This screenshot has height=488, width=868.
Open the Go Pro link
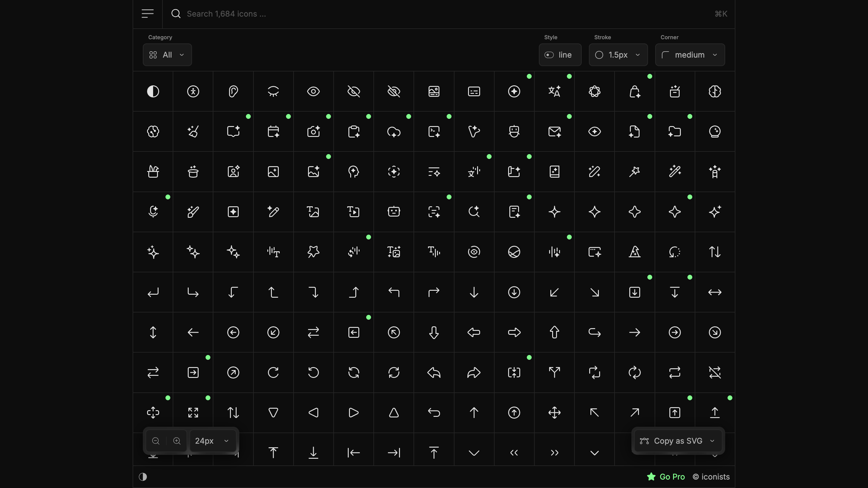click(x=671, y=477)
